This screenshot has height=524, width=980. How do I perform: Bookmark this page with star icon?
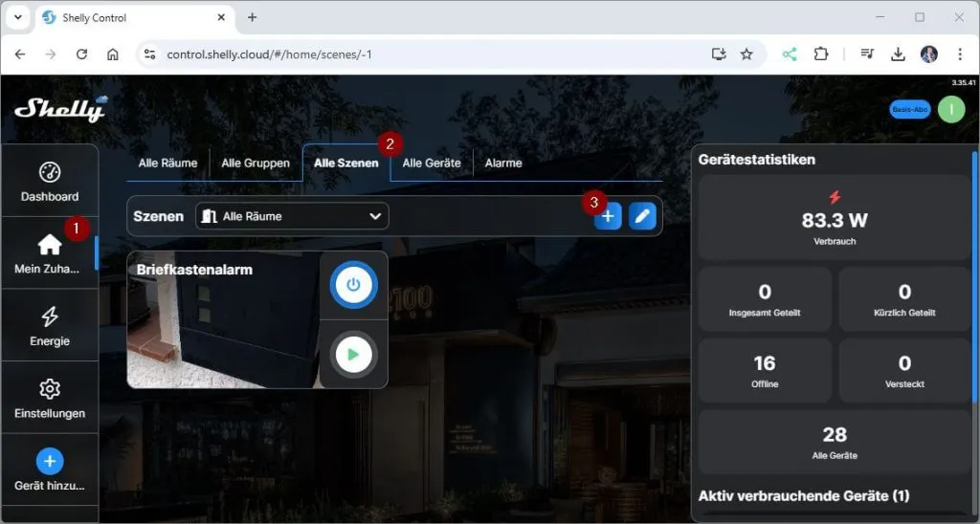click(746, 55)
